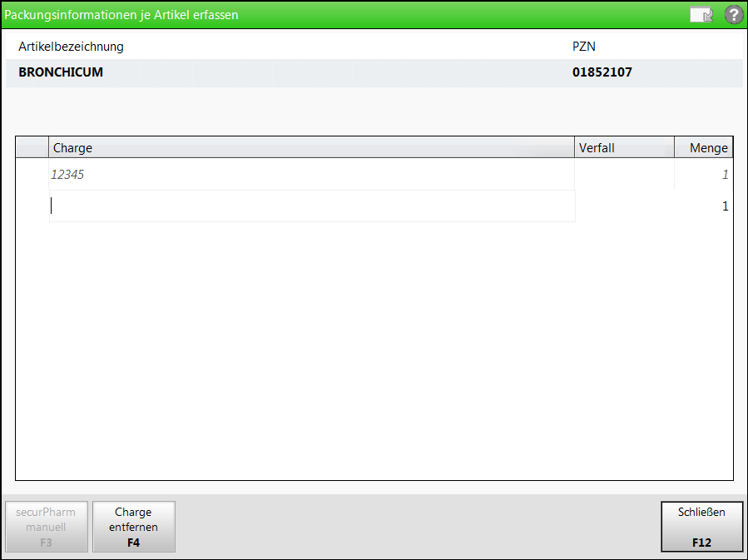The height and width of the screenshot is (560, 748).
Task: Click Charge entfernen F4 button
Action: point(134,527)
